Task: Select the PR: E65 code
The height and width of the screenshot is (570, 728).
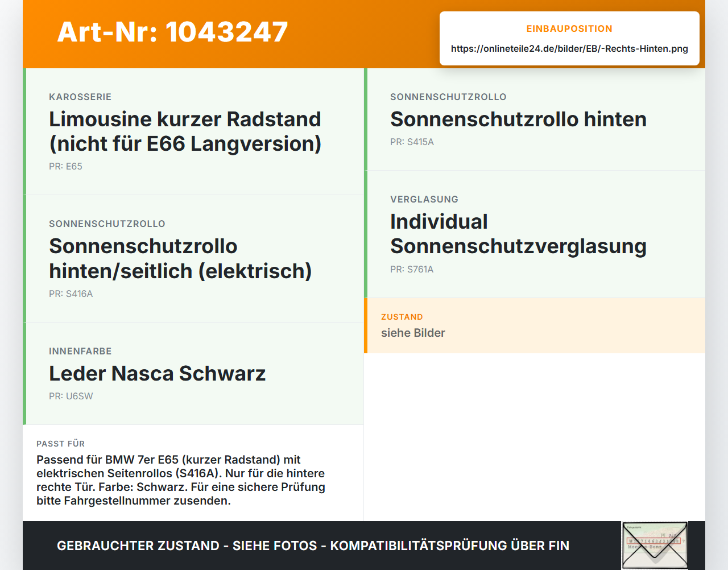Action: (65, 166)
